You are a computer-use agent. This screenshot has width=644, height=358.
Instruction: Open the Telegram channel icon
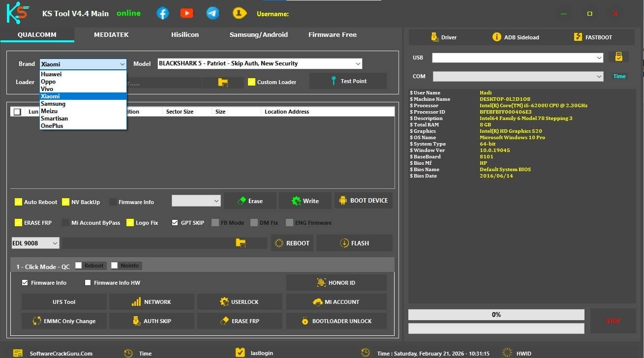(x=213, y=13)
